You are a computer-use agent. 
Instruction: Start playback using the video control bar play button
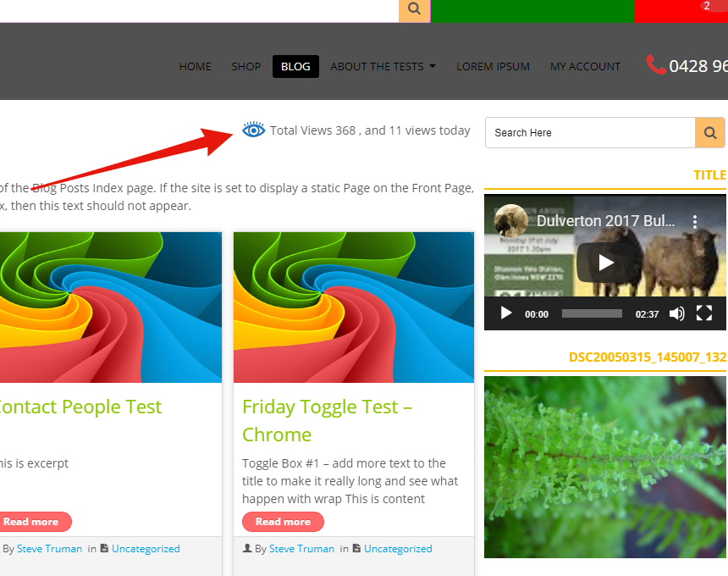tap(505, 313)
